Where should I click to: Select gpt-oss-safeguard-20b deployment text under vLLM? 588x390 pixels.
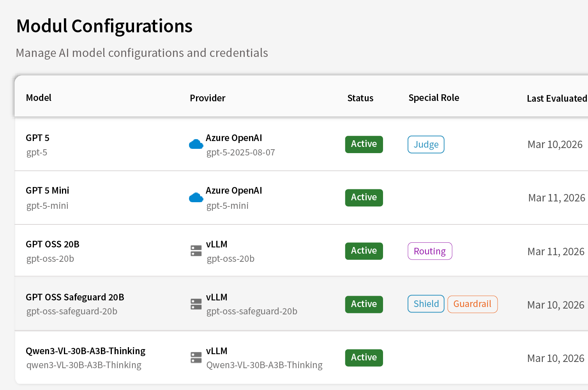[x=252, y=311]
